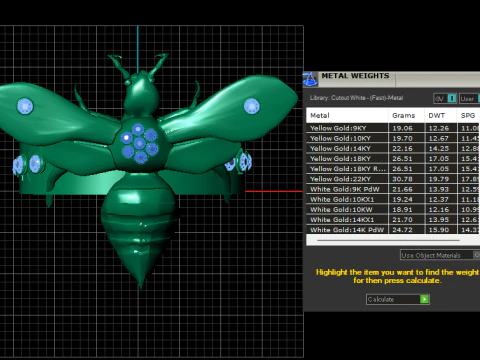Sort by the Grams column header

pos(406,116)
